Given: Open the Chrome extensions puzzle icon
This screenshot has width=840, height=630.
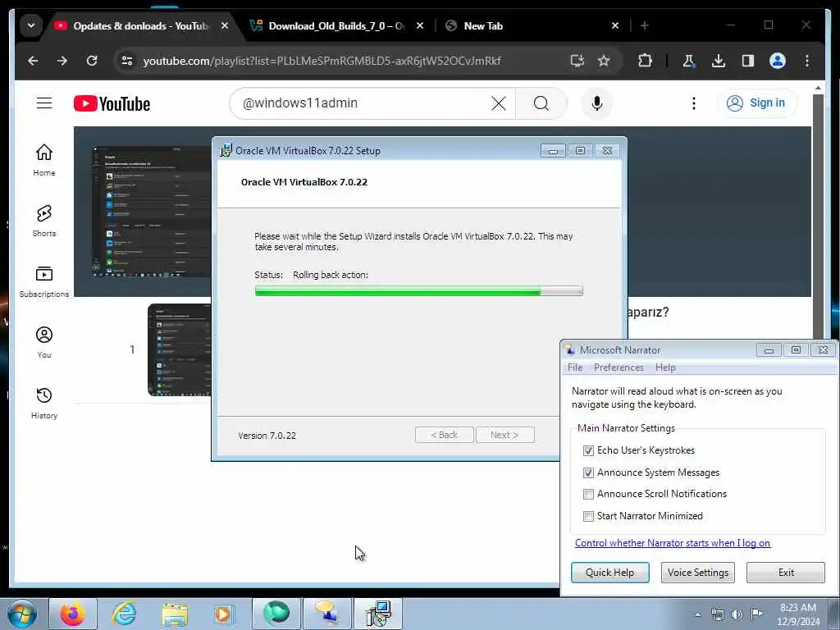Looking at the screenshot, I should pyautogui.click(x=645, y=61).
